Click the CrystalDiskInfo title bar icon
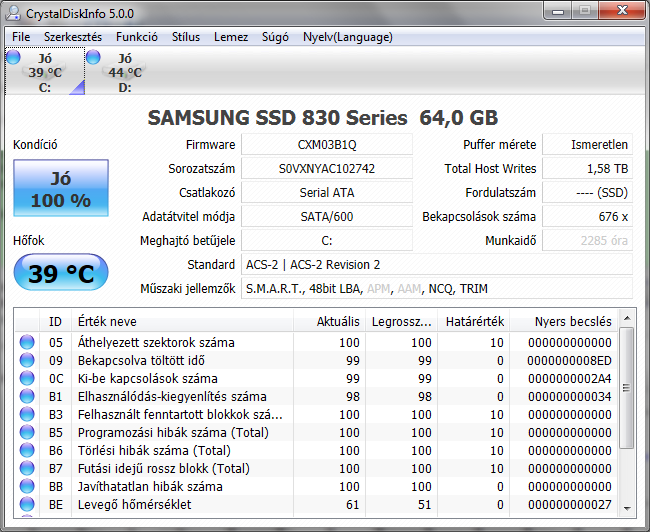 point(13,13)
